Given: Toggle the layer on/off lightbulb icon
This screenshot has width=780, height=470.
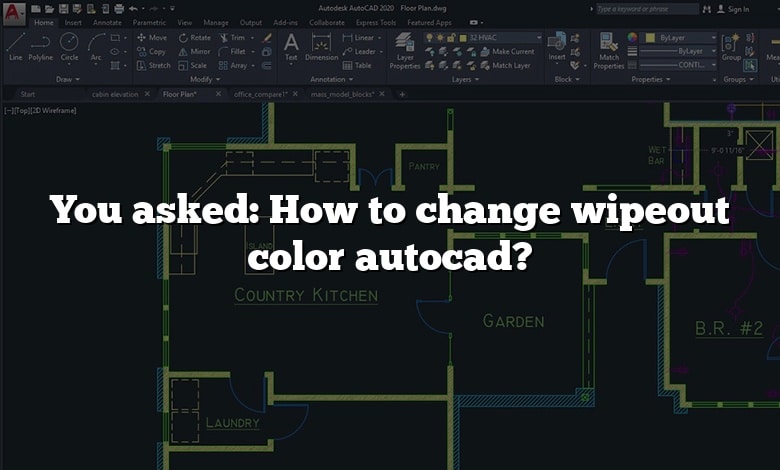Looking at the screenshot, I should click(429, 38).
